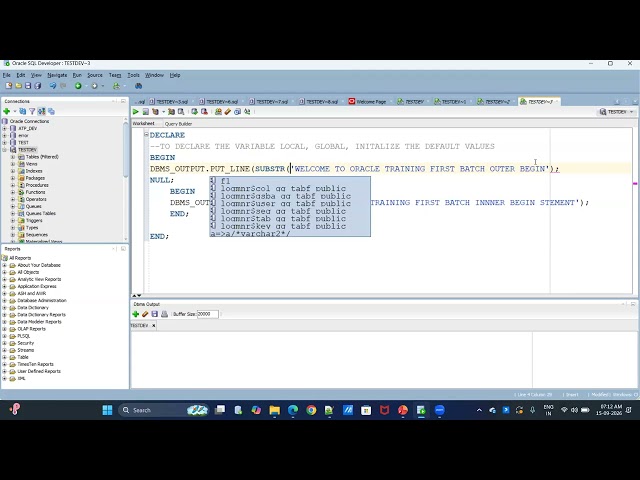Viewport: 640px width, 480px height.
Task: Click the Open folder icon in main toolbar
Action: (x=18, y=86)
